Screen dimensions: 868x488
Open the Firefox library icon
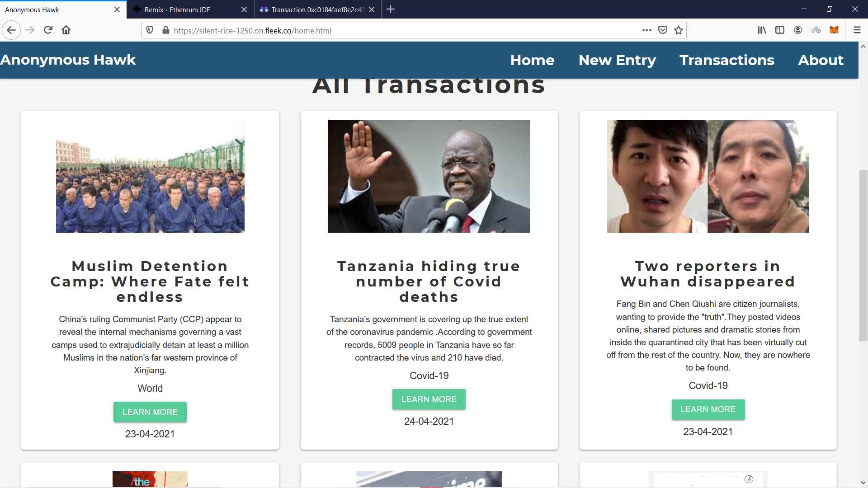pyautogui.click(x=762, y=30)
